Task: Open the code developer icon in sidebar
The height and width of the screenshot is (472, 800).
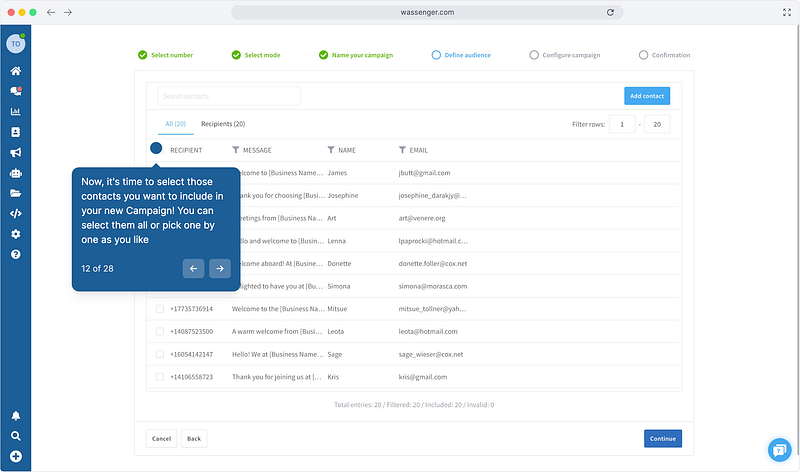Action: coord(15,213)
